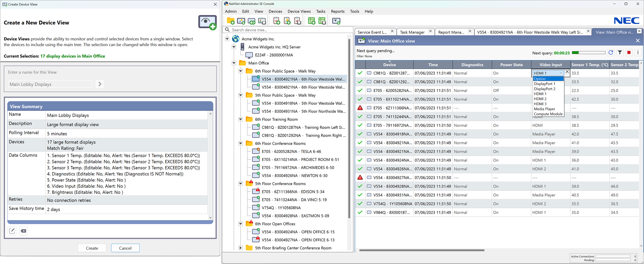The height and width of the screenshot is (264, 644).
Task: Open the three-dot options menu in view
Action: pos(638,53)
